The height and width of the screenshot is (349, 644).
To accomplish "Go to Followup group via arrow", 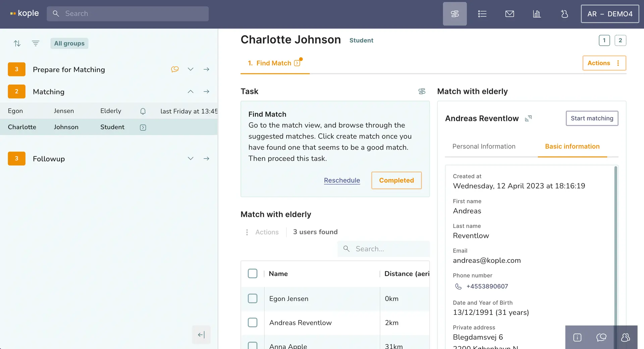I will coord(206,159).
